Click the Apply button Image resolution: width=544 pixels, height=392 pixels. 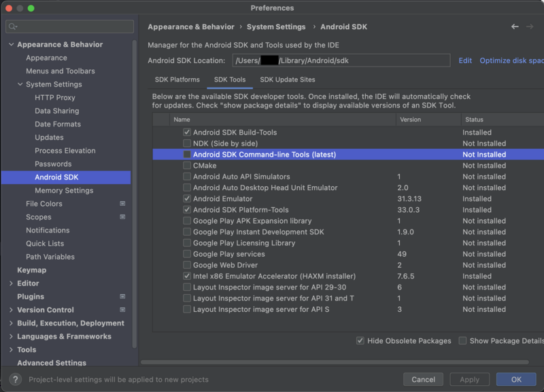tap(469, 379)
